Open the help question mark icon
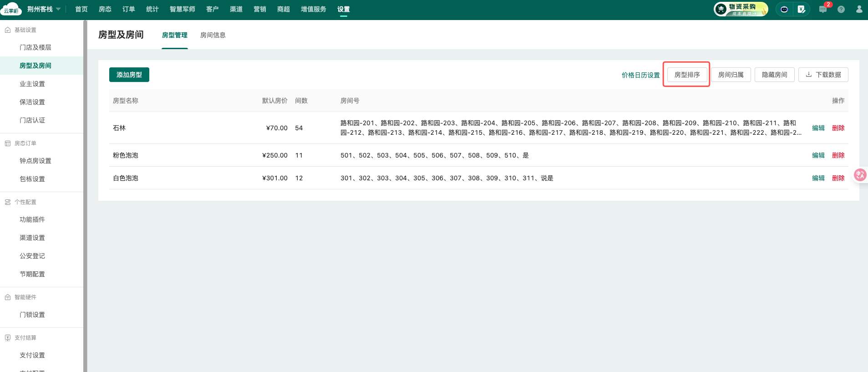The height and width of the screenshot is (372, 868). [x=841, y=9]
